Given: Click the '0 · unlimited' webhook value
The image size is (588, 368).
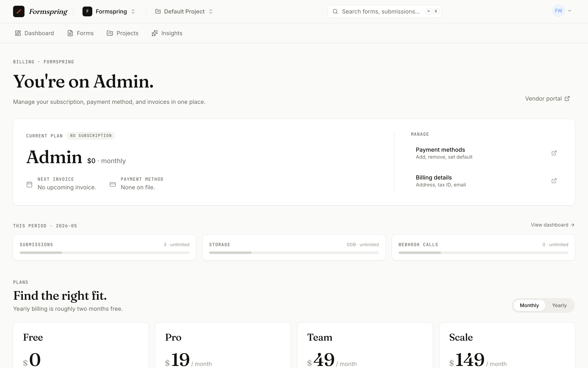Looking at the screenshot, I should 556,245.
